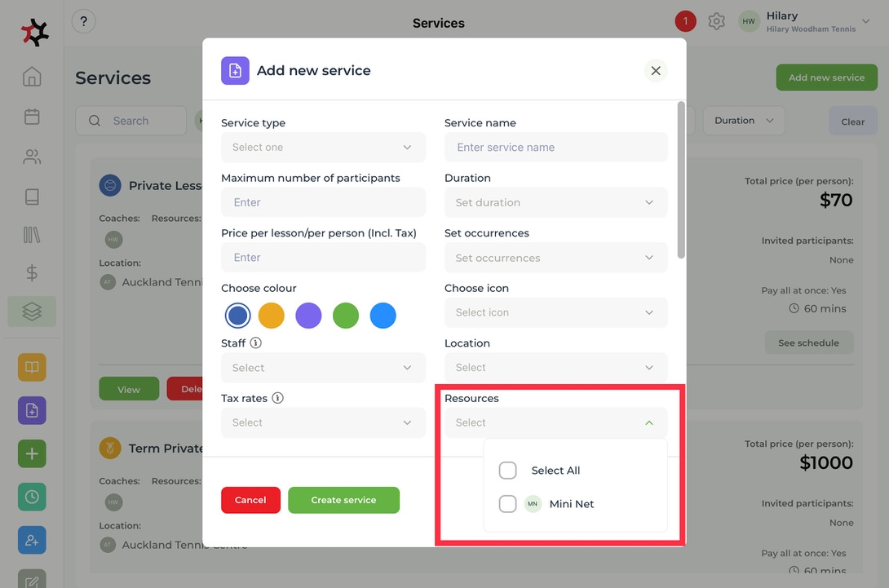Open settings gear icon in header
Image resolution: width=889 pixels, height=588 pixels.
point(716,22)
